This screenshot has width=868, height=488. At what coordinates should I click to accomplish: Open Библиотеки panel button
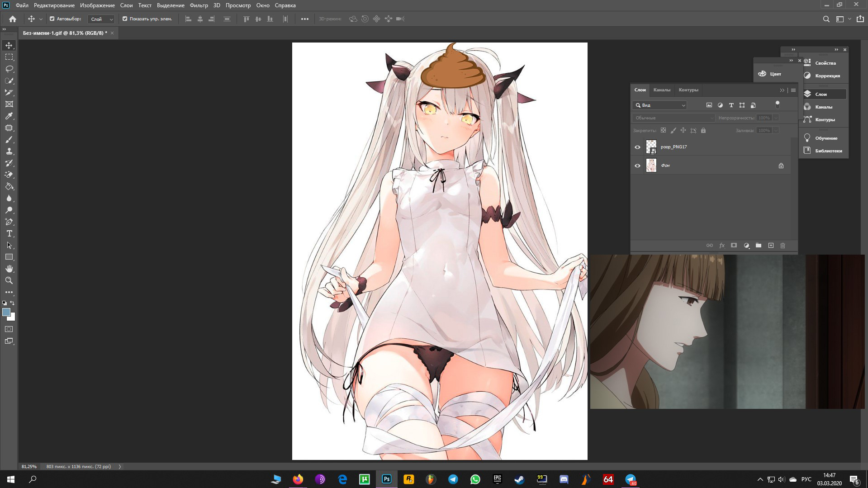[x=822, y=151]
